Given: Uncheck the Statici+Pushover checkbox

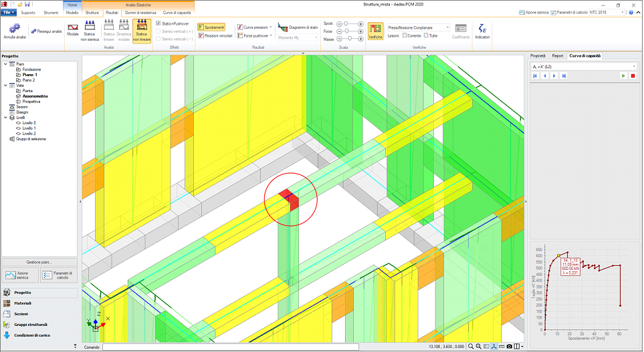Looking at the screenshot, I should point(158,23).
